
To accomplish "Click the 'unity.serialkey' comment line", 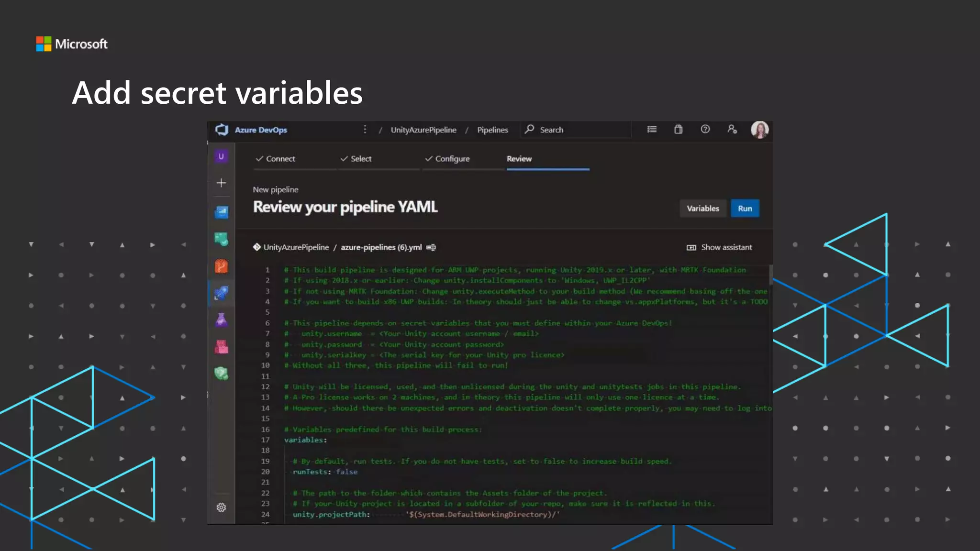I will tap(424, 355).
